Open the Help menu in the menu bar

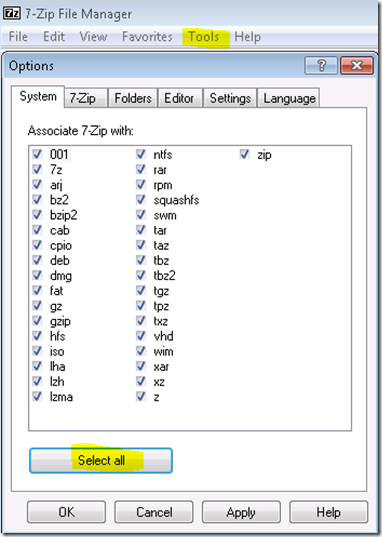coord(247,36)
